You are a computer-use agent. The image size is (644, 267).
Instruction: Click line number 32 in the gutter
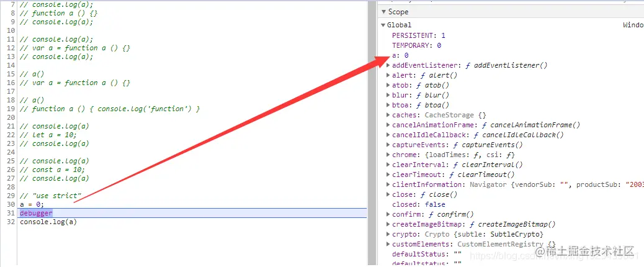11,222
